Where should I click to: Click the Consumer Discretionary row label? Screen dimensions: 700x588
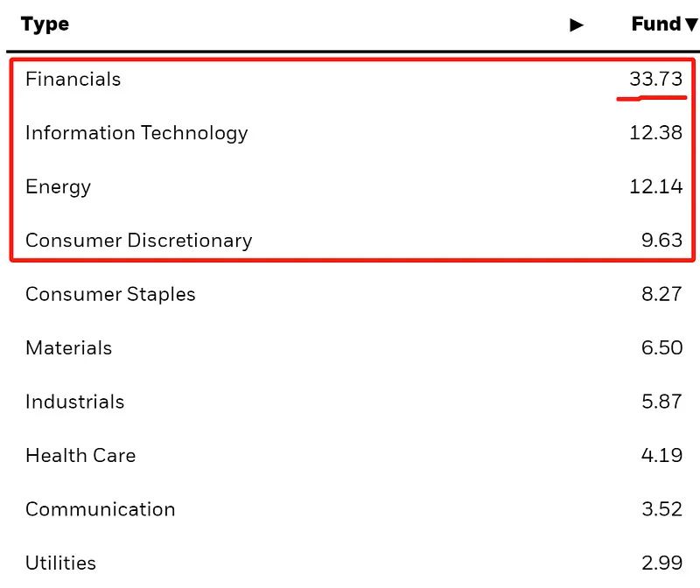[x=138, y=241]
